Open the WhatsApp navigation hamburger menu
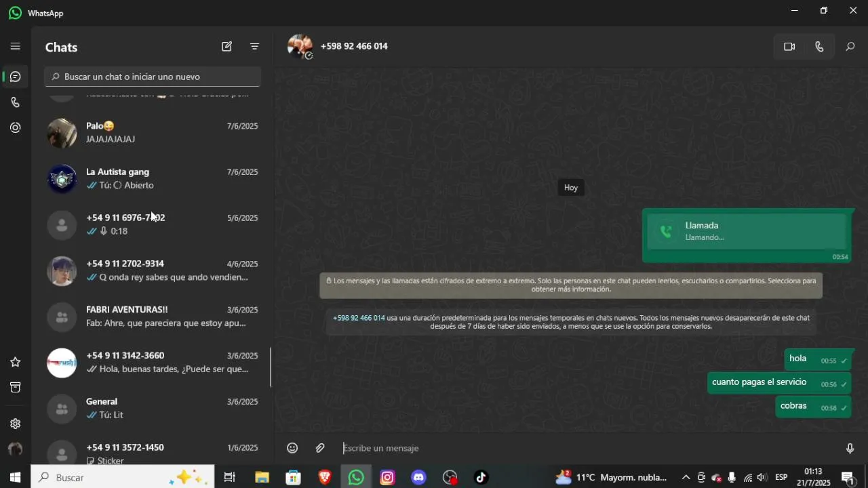The height and width of the screenshot is (488, 868). 15,46
